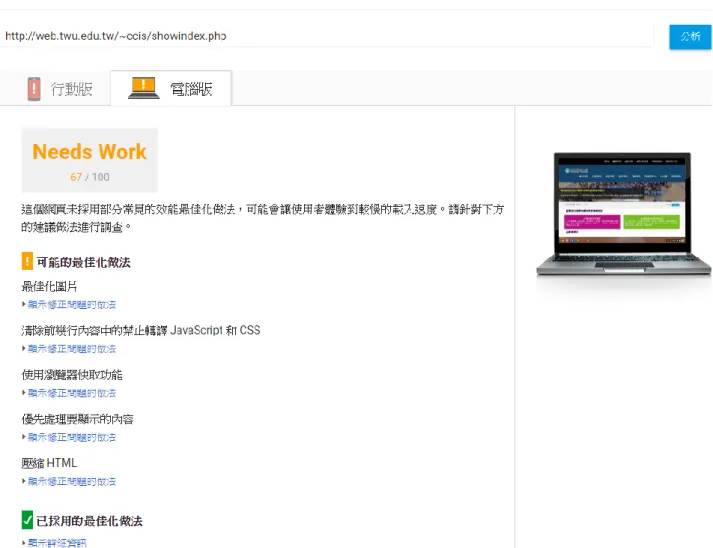This screenshot has width=713, height=548.
Task: Click the blue 分析 analyze button
Action: coord(690,36)
